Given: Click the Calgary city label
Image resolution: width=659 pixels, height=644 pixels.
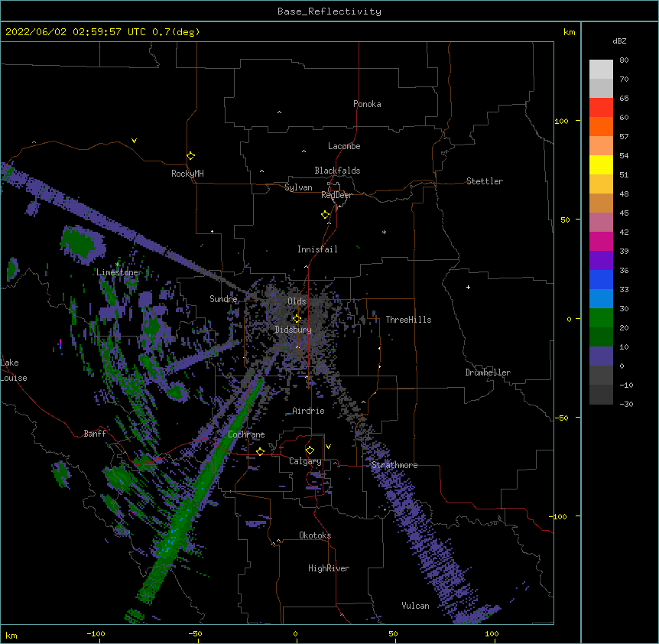Looking at the screenshot, I should pyautogui.click(x=305, y=461).
